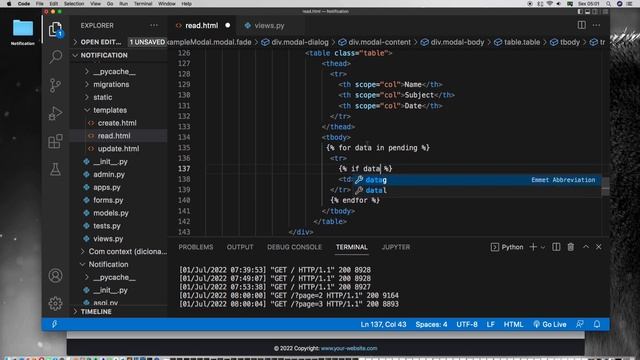The image size is (640, 360).
Task: Click the remote window indicator in status bar
Action: tap(54, 324)
